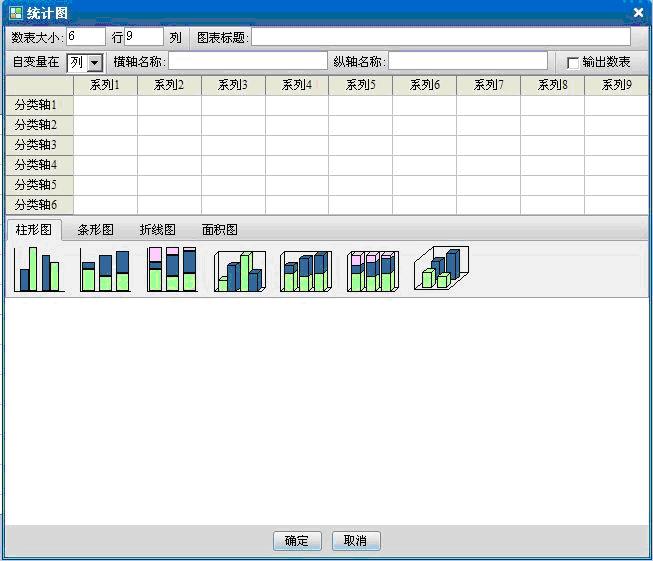Click the cell at 分类轴5 and 系列2
This screenshot has height=561, width=653.
click(169, 185)
